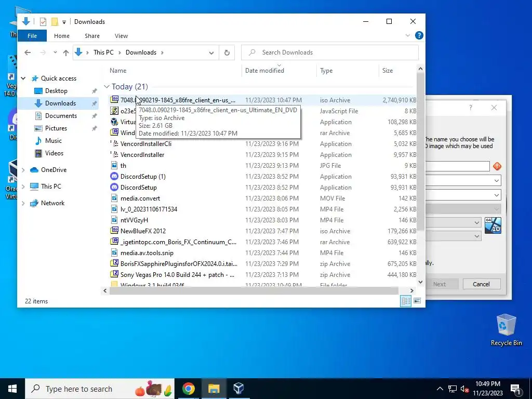Open VirtualBox from the taskbar

click(238, 389)
